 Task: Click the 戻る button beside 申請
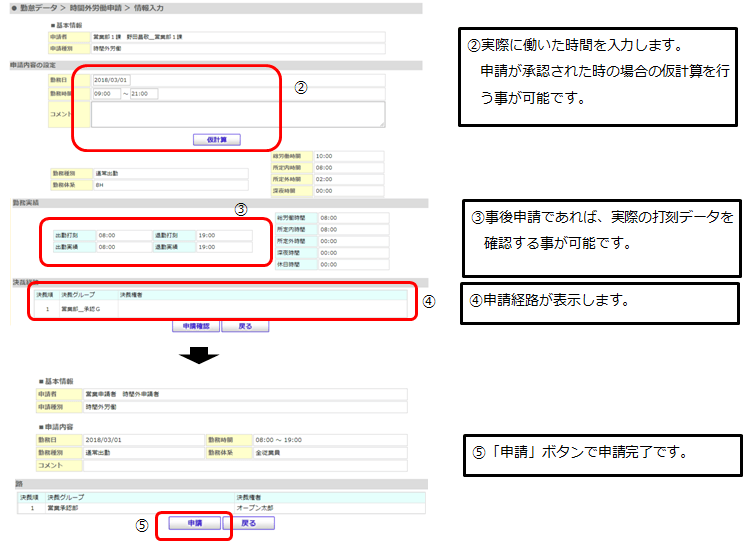click(x=249, y=523)
